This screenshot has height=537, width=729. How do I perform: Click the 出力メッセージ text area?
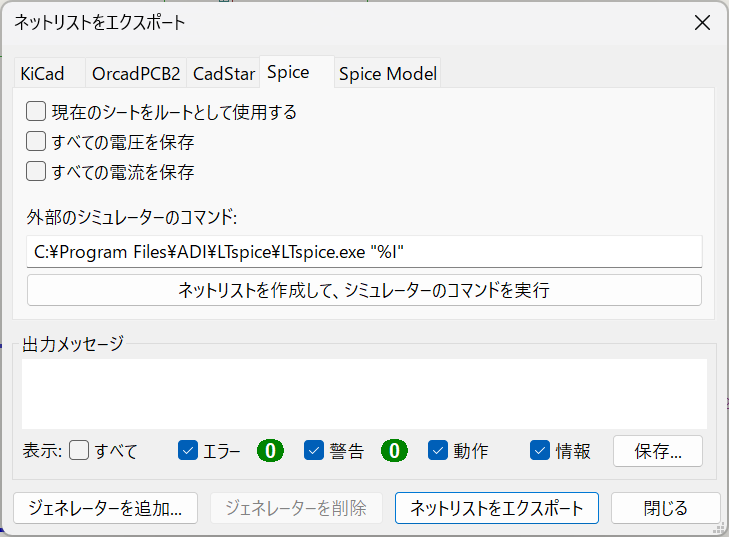pyautogui.click(x=364, y=394)
